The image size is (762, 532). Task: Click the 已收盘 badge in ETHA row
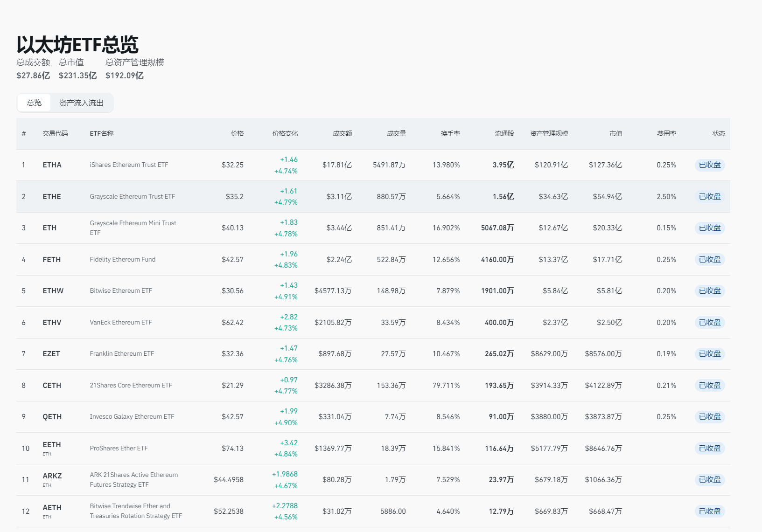point(710,165)
